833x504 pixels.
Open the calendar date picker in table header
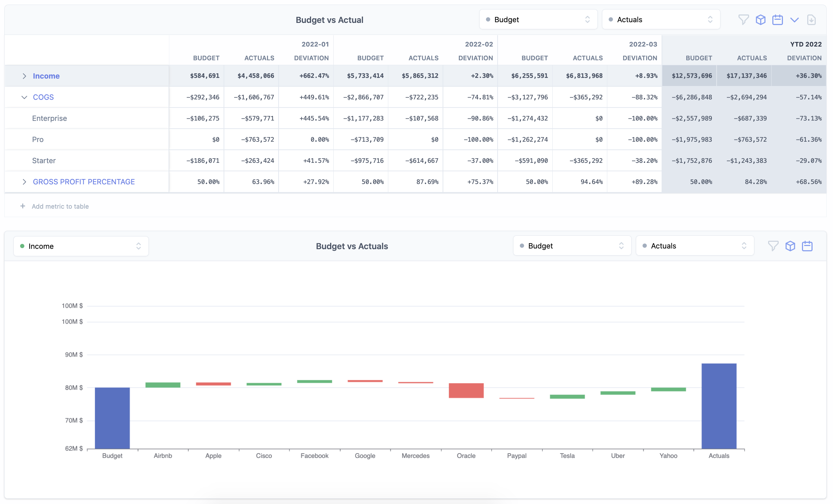coord(778,20)
